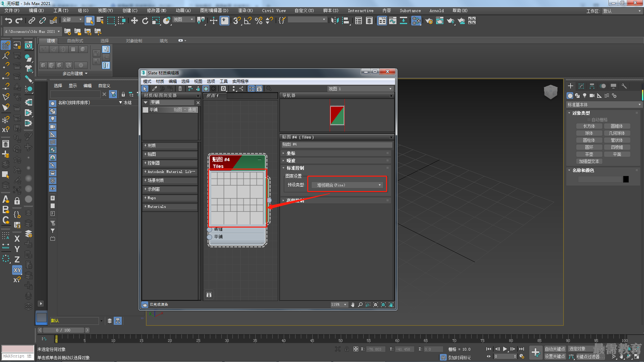644x362 pixels.
Task: Open the 修改器(M) menu
Action: [x=157, y=11]
